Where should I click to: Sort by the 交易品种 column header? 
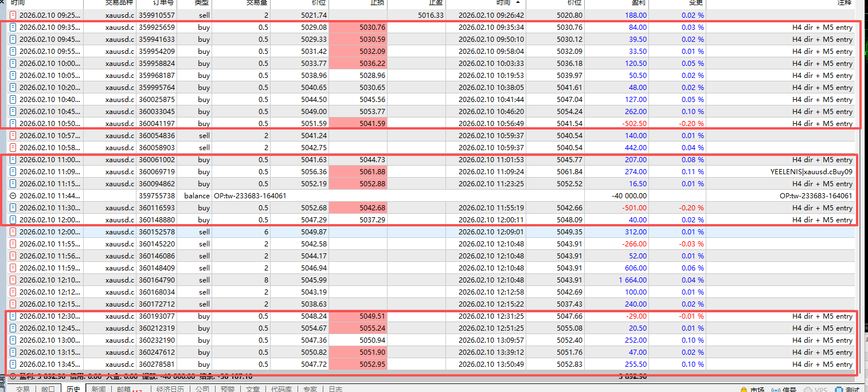(x=119, y=3)
